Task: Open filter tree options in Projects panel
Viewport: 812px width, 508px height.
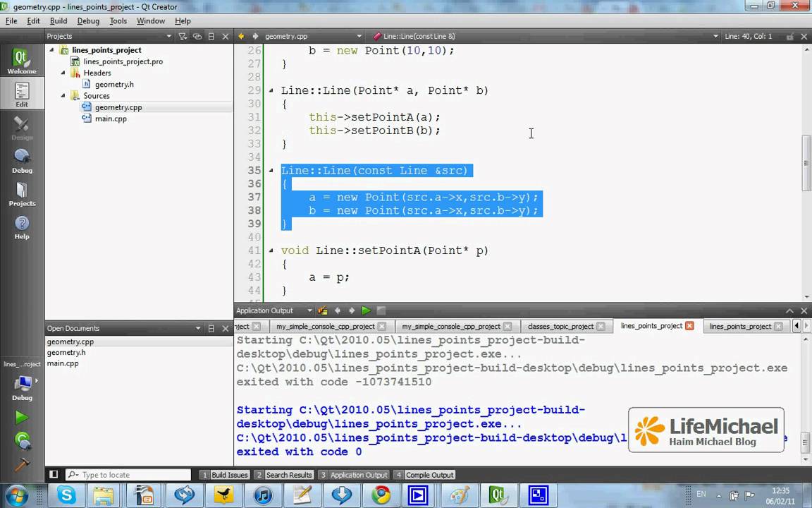Action: [183, 36]
